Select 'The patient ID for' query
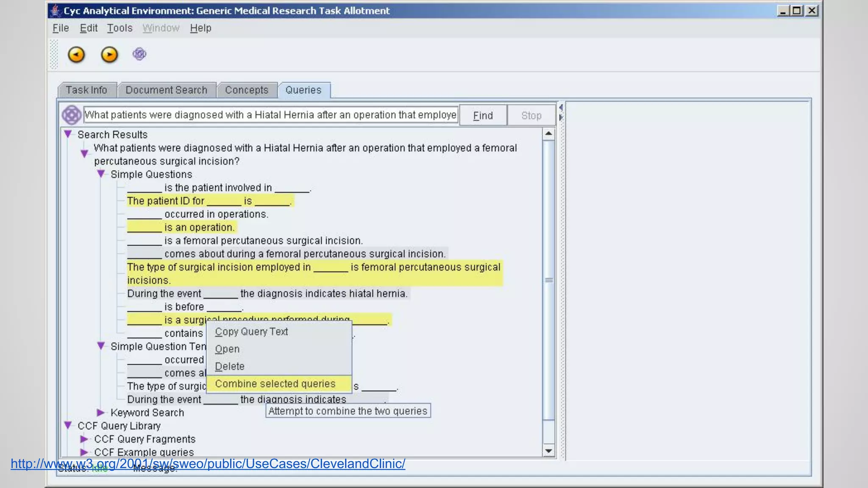 point(210,201)
